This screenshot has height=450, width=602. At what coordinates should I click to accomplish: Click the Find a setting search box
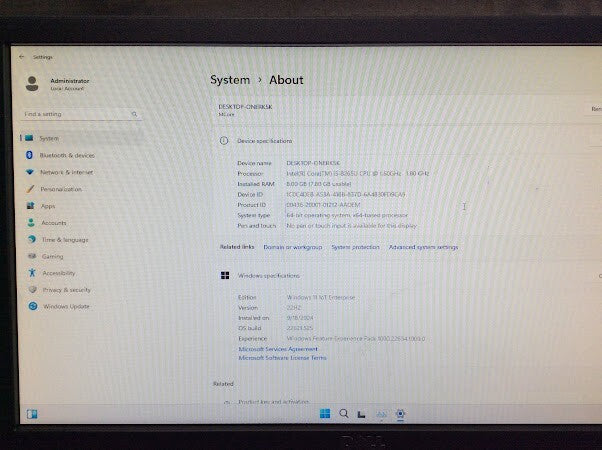coord(80,114)
